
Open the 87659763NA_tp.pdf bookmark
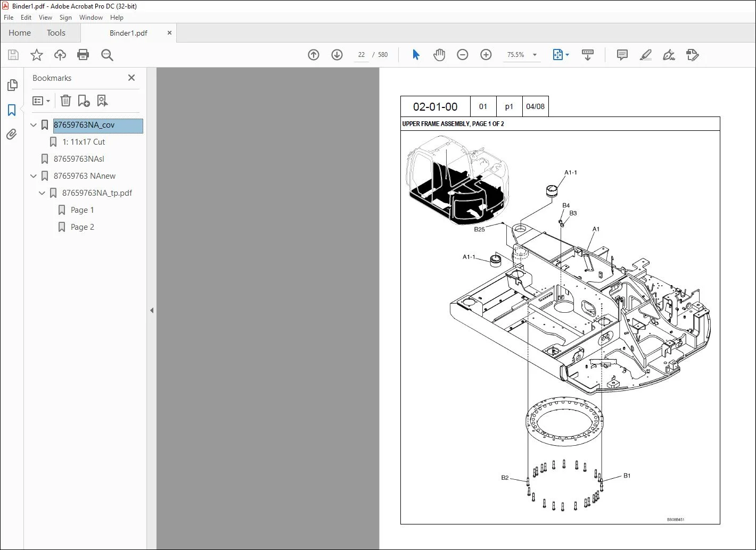pos(97,193)
